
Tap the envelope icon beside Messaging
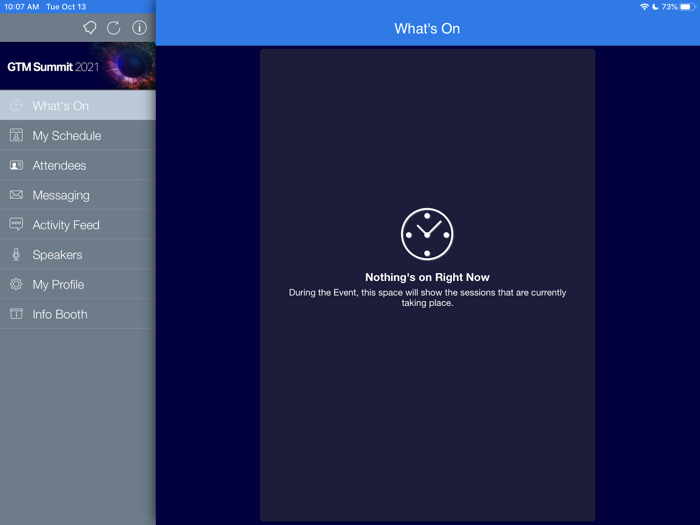[16, 195]
